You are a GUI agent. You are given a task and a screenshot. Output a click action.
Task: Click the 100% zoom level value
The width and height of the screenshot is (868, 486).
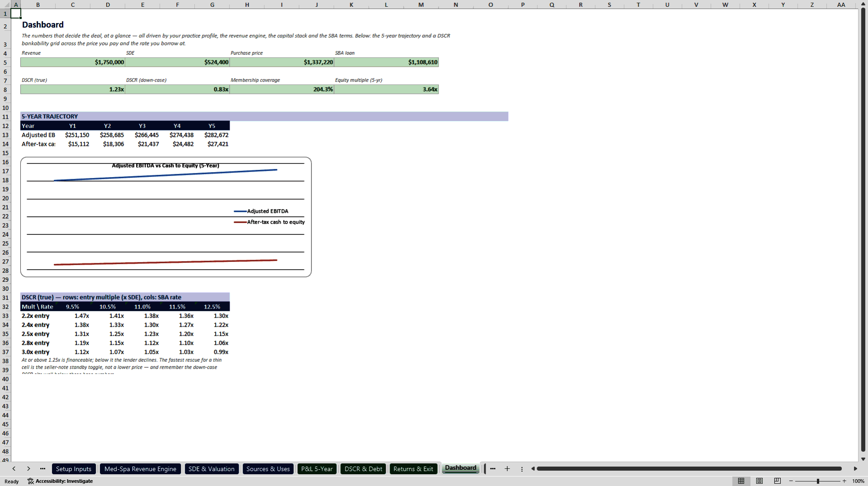(858, 481)
